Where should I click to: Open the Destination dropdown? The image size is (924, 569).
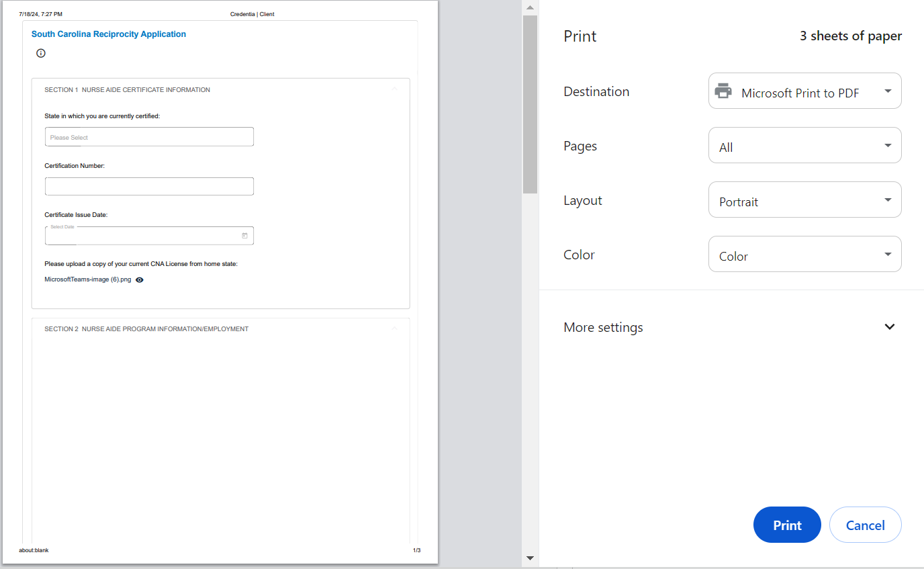click(804, 91)
